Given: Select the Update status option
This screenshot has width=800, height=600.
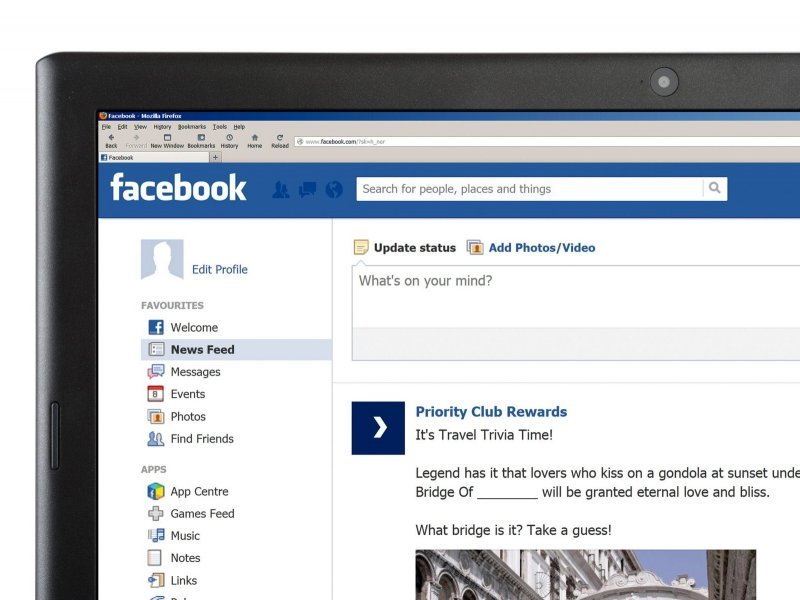Looking at the screenshot, I should pyautogui.click(x=405, y=248).
